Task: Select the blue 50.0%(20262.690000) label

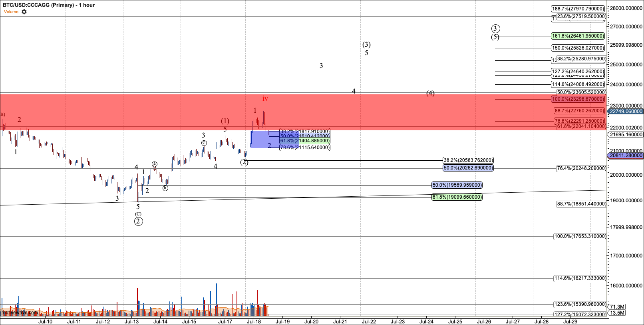Action: coord(468,168)
